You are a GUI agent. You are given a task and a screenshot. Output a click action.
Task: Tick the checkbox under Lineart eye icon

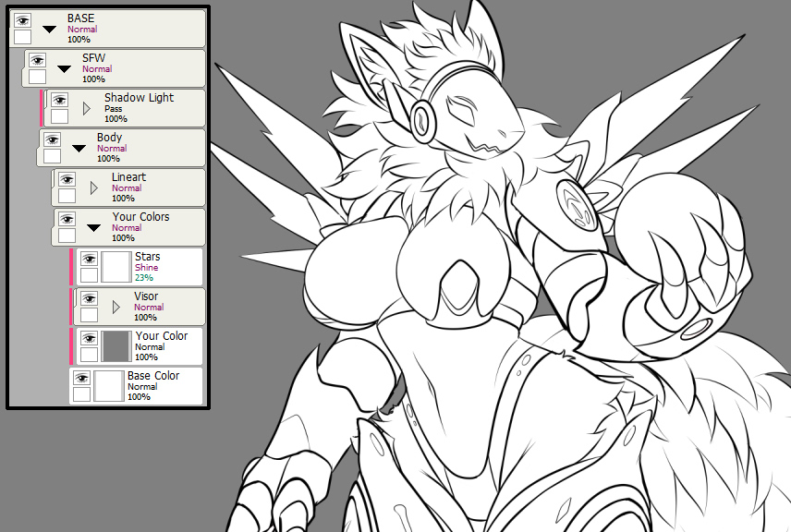(67, 196)
